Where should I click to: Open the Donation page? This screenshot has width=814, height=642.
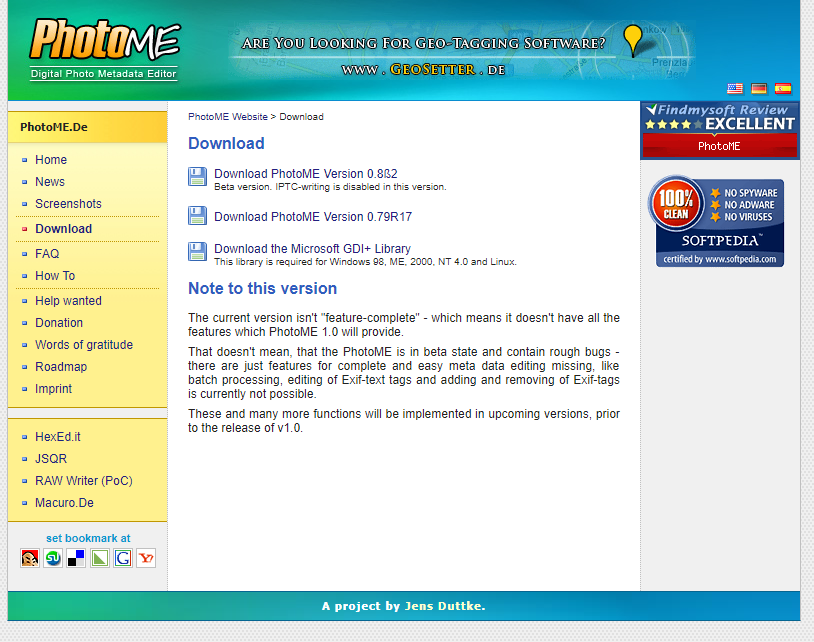pyautogui.click(x=59, y=323)
